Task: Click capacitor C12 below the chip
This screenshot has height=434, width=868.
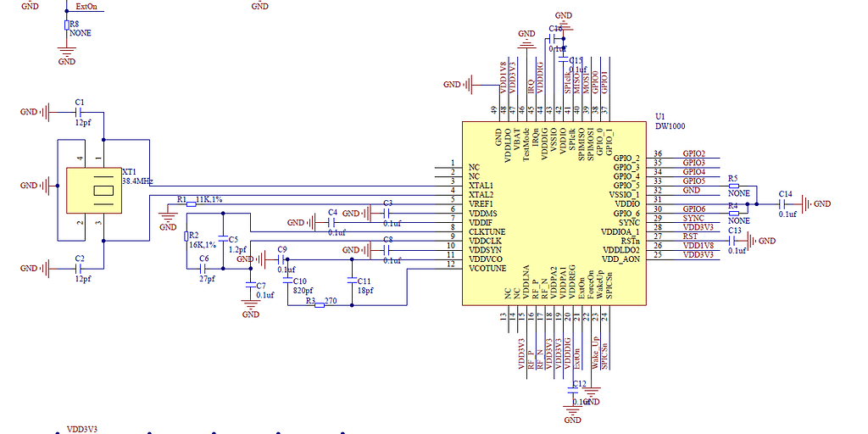Action: pos(572,392)
